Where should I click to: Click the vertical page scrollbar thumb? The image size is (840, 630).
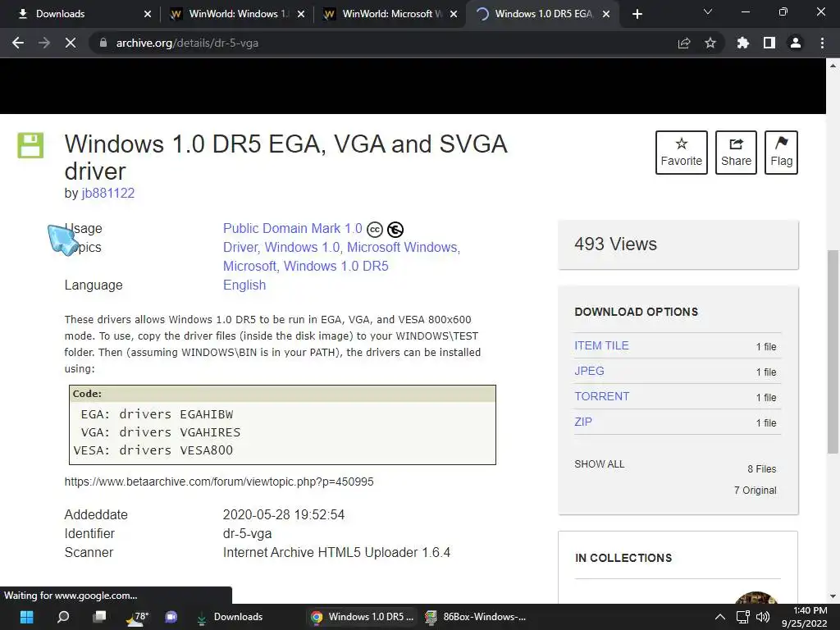point(833,352)
